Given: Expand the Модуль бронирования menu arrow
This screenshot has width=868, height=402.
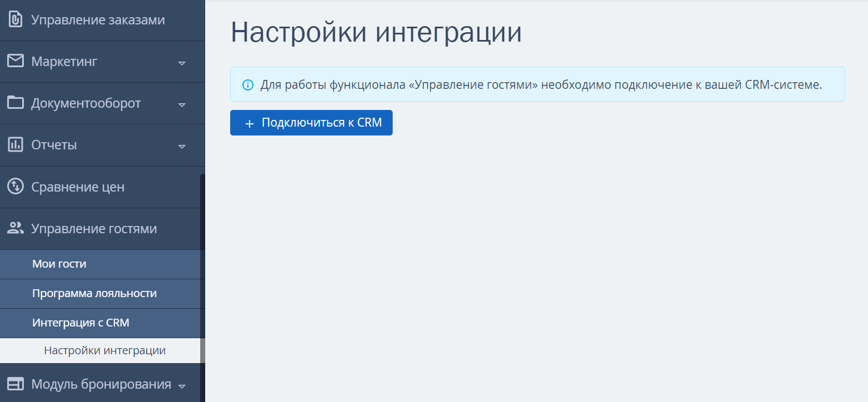Looking at the screenshot, I should coord(181,385).
